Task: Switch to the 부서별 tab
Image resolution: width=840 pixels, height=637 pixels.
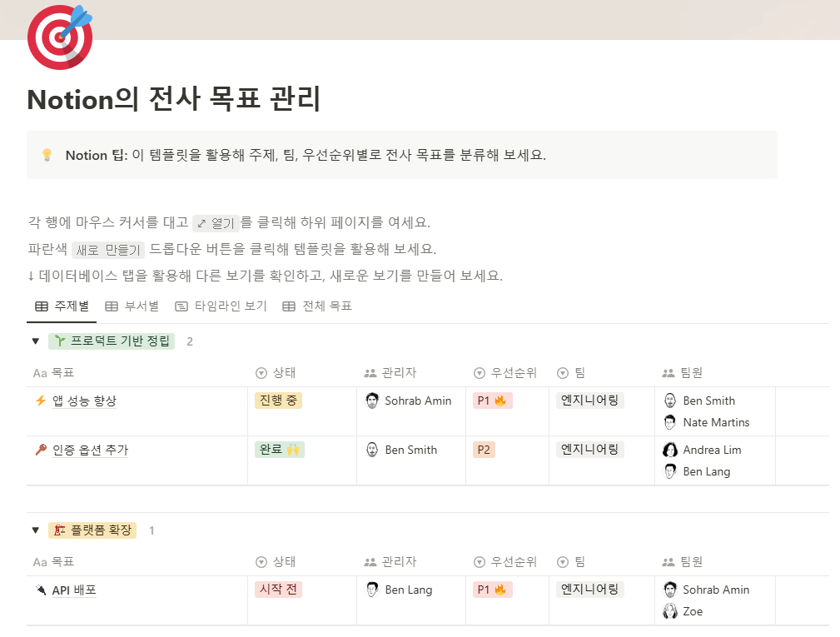Action: [133, 306]
